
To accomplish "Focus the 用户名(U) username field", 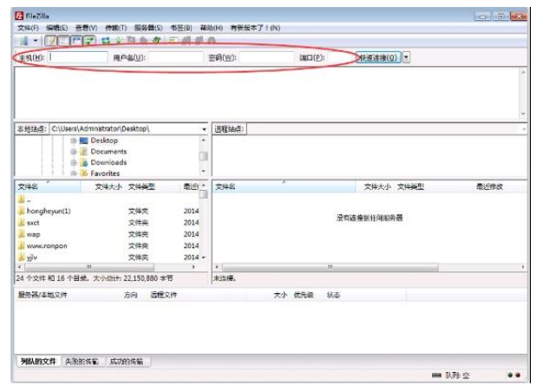I will pos(176,57).
